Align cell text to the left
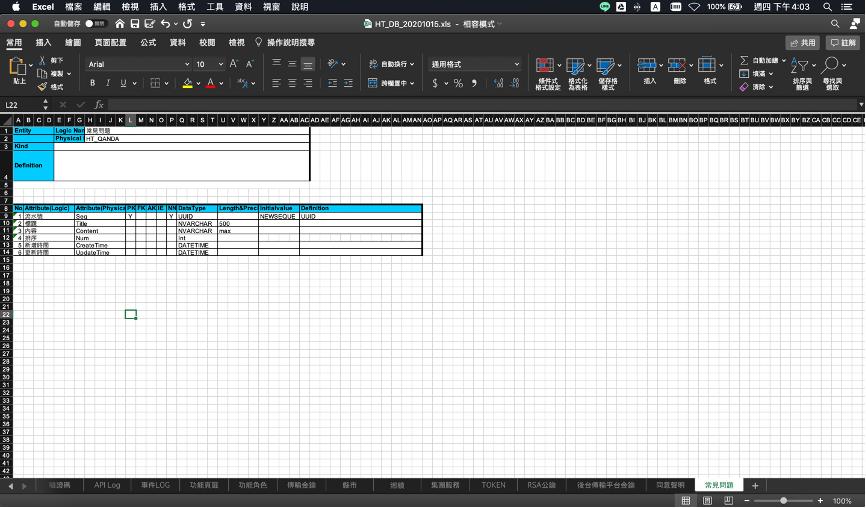Screen dimensions: 866x508 coord(277,83)
